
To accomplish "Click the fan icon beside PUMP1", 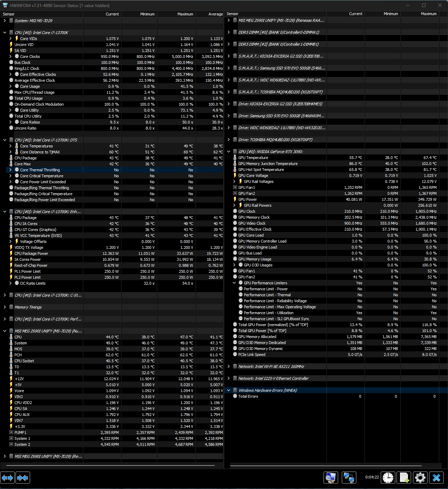I will click(x=11, y=432).
